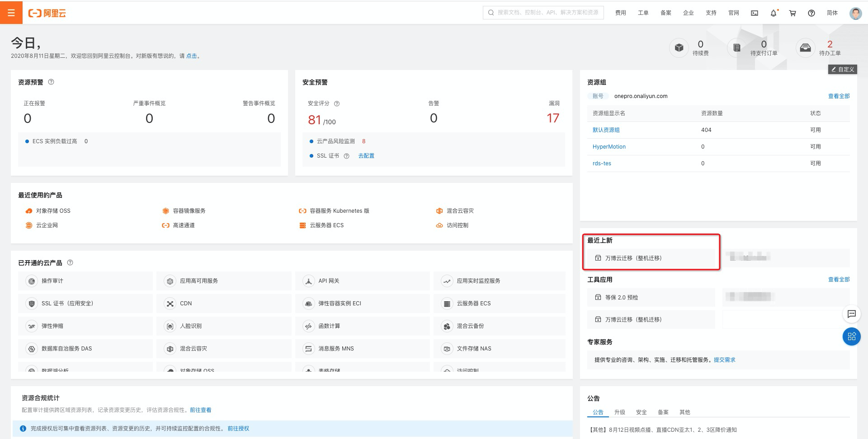Click the pending payment orders icon
Image resolution: width=868 pixels, height=439 pixels.
737,48
